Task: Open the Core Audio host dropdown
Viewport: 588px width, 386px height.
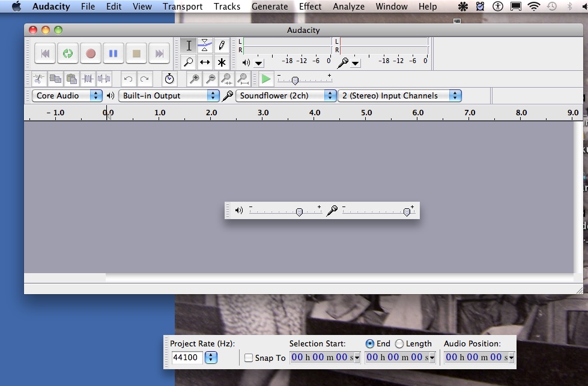Action: click(67, 95)
